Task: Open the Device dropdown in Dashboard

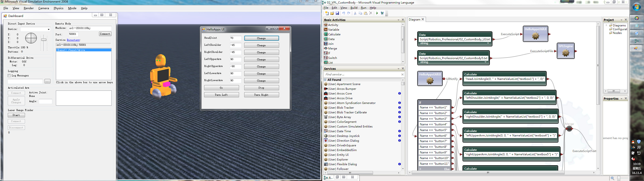Action: pyautogui.click(x=49, y=29)
